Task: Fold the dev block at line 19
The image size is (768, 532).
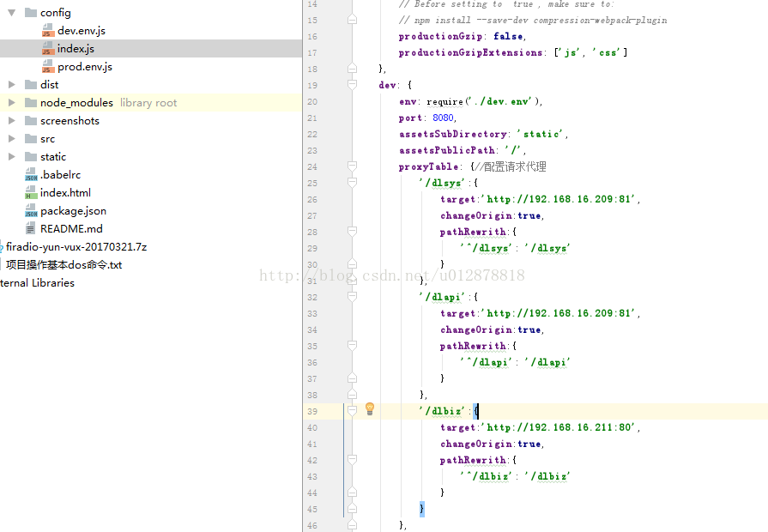Action: click(x=352, y=85)
